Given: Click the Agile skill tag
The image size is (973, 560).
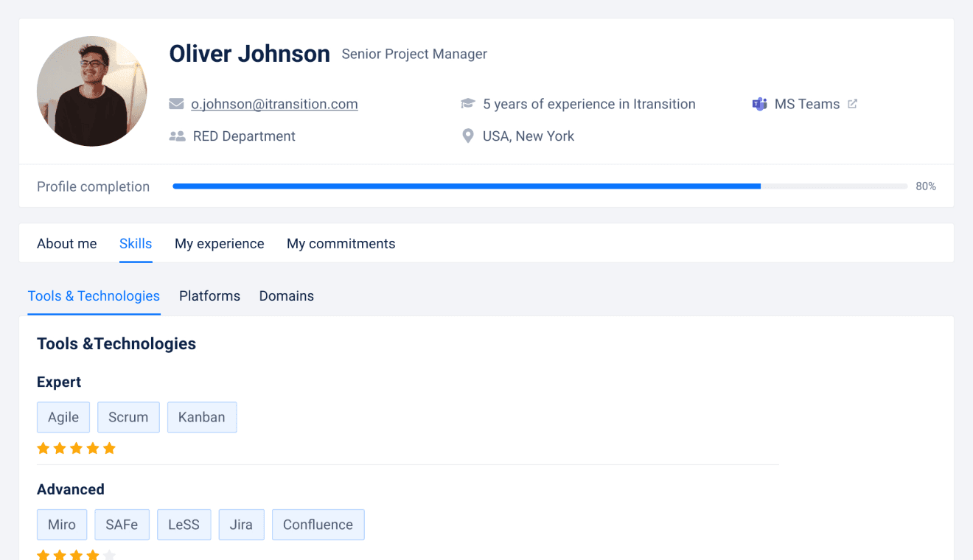Looking at the screenshot, I should click(x=63, y=417).
